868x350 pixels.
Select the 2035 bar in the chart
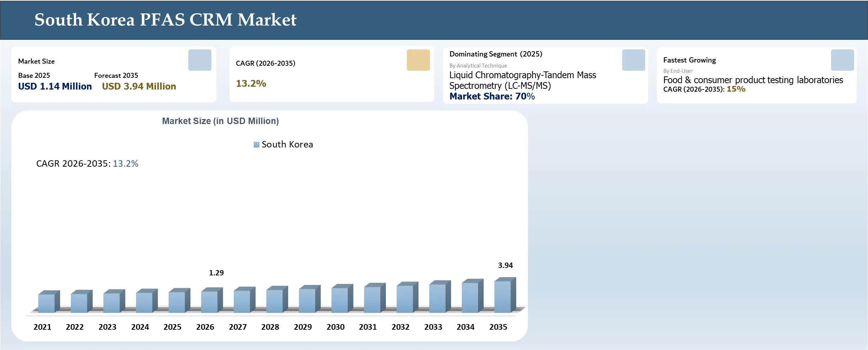(505, 295)
